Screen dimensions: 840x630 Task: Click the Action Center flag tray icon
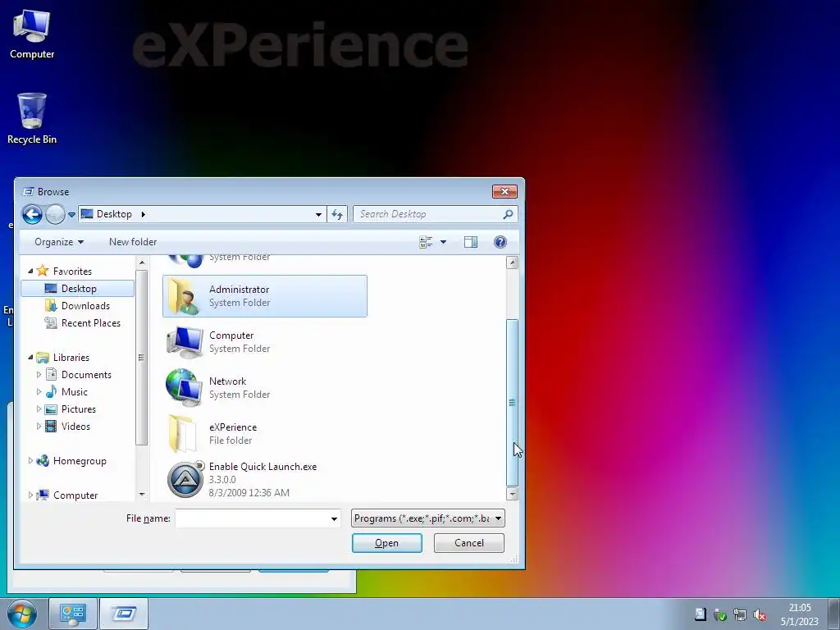pyautogui.click(x=701, y=615)
